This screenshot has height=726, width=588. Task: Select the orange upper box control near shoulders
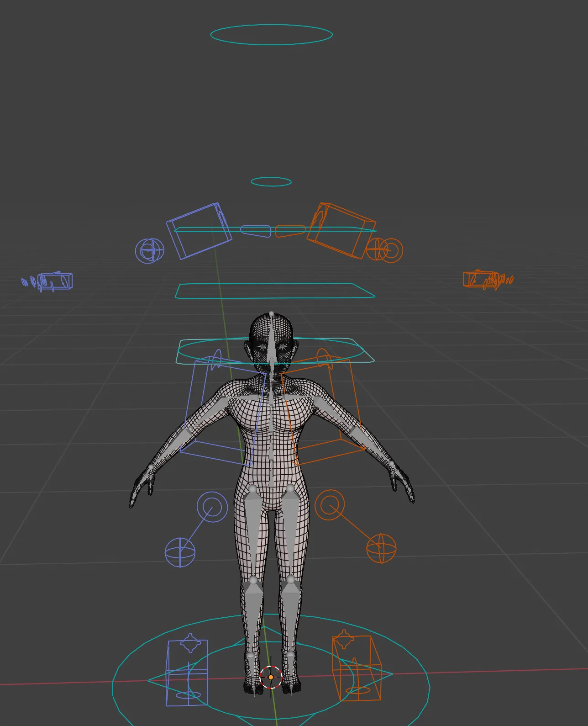point(341,231)
